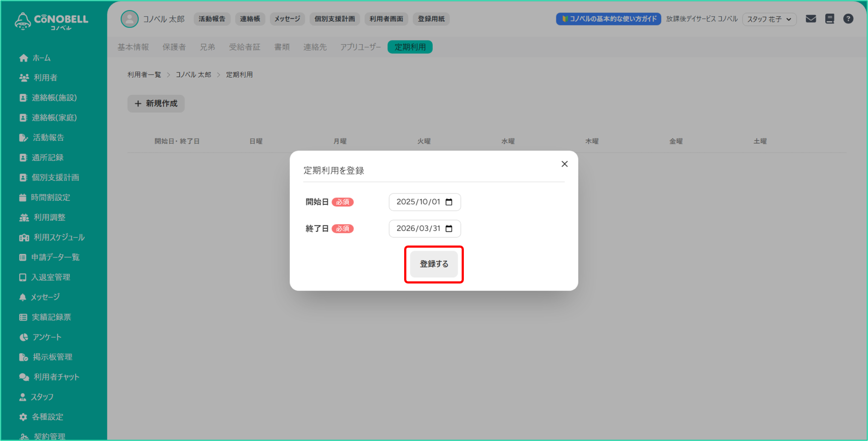Image resolution: width=868 pixels, height=441 pixels.
Task: Open the manual book icon in header
Action: (829, 19)
